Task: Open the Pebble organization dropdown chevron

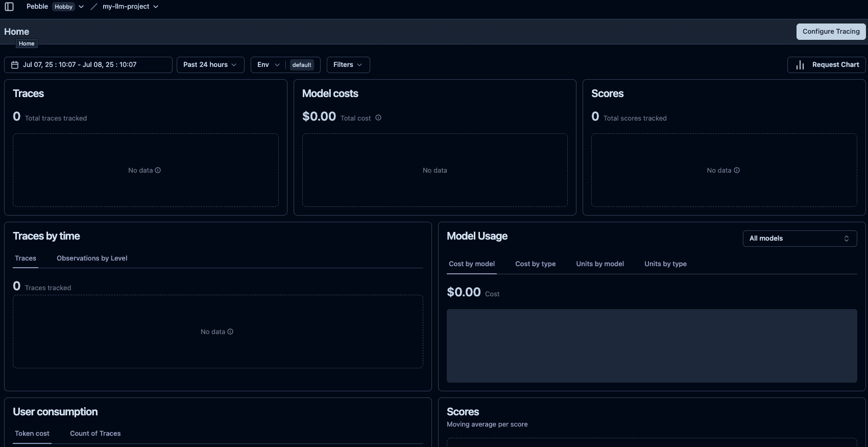Action: [x=81, y=7]
